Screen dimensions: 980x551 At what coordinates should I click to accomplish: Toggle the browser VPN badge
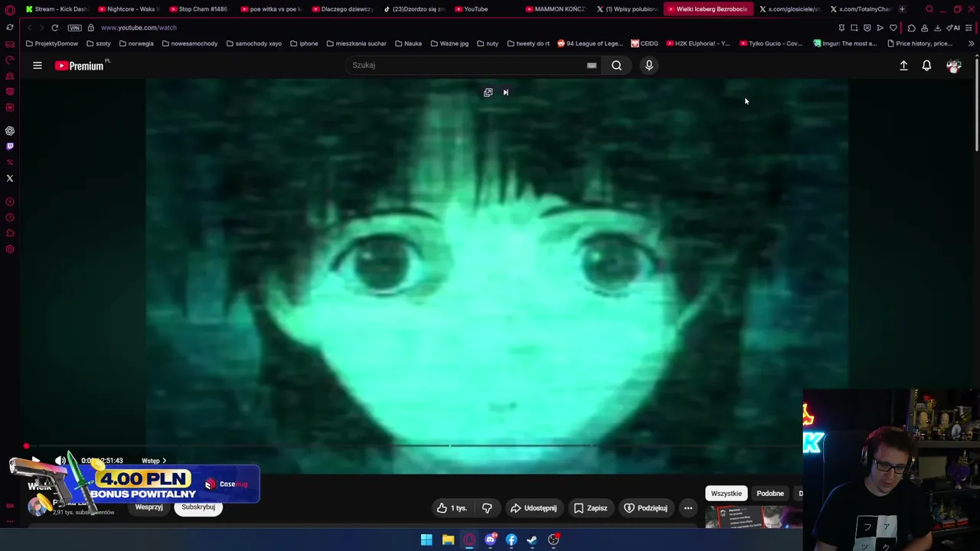[x=74, y=28]
